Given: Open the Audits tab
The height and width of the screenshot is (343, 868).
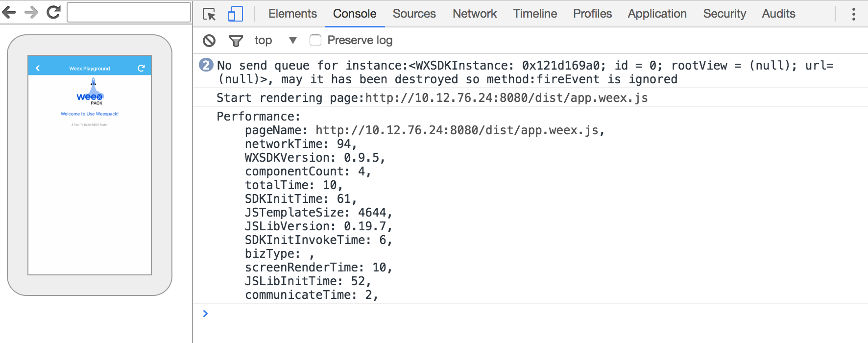Looking at the screenshot, I should (778, 14).
